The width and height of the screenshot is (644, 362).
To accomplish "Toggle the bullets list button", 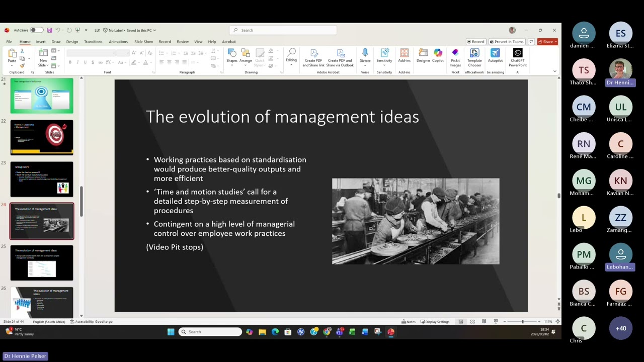I will click(161, 53).
